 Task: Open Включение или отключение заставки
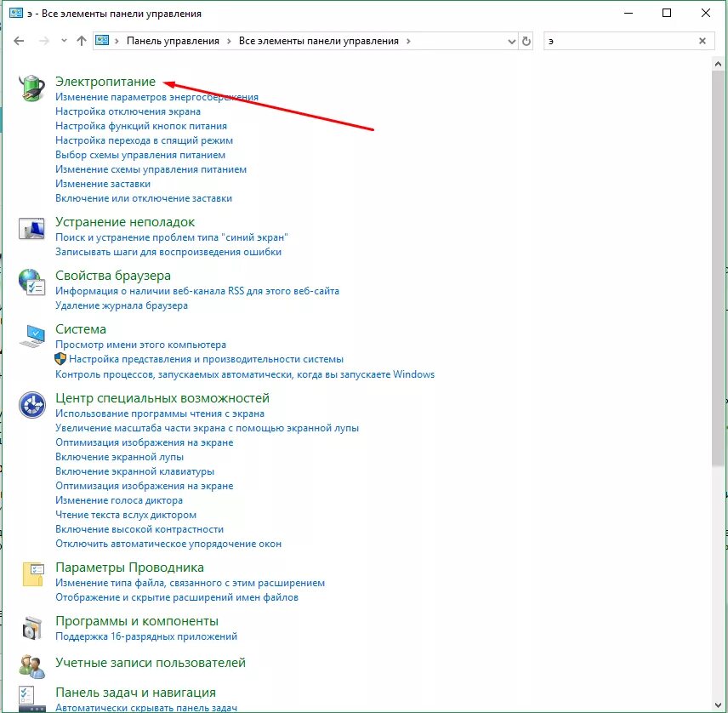(144, 198)
